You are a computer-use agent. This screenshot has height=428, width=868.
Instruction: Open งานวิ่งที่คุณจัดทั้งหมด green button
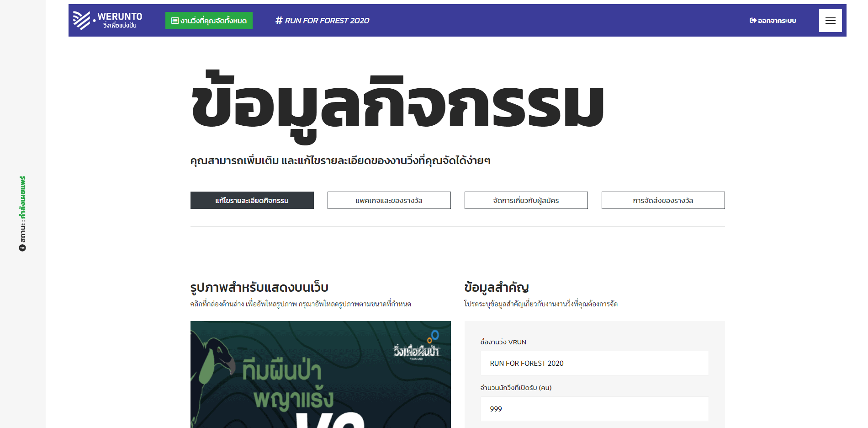[x=209, y=21]
